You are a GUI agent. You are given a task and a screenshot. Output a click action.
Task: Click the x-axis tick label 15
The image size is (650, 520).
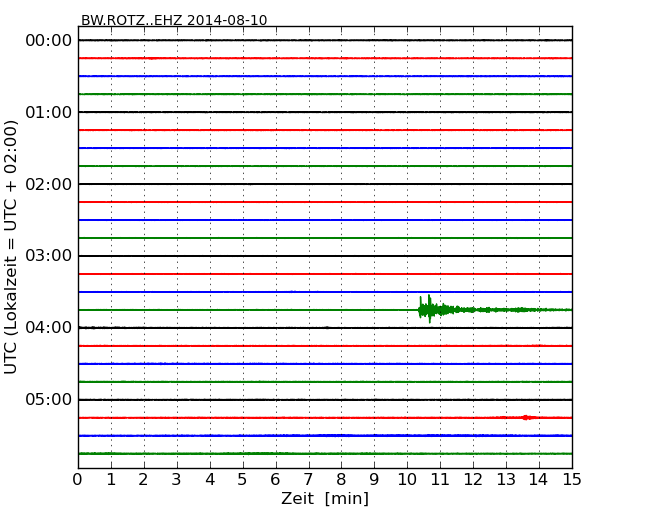[x=572, y=480]
